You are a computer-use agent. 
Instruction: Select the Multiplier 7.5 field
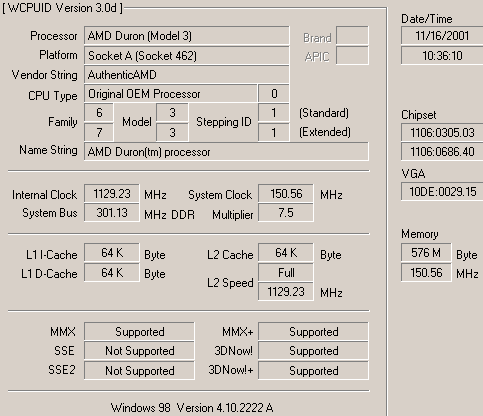pyautogui.click(x=286, y=212)
